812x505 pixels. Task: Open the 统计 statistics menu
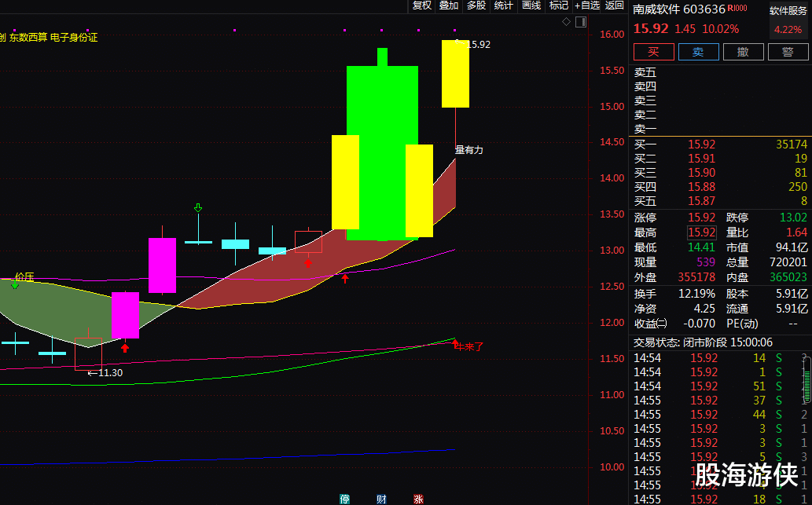503,5
